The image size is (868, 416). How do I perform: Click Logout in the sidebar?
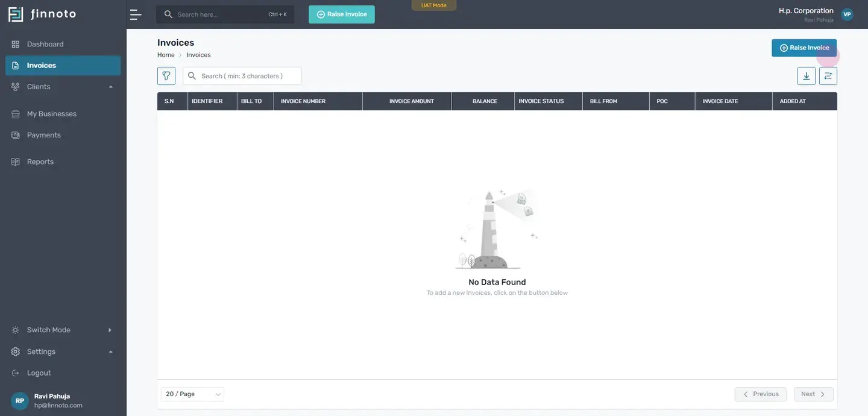pos(63,373)
